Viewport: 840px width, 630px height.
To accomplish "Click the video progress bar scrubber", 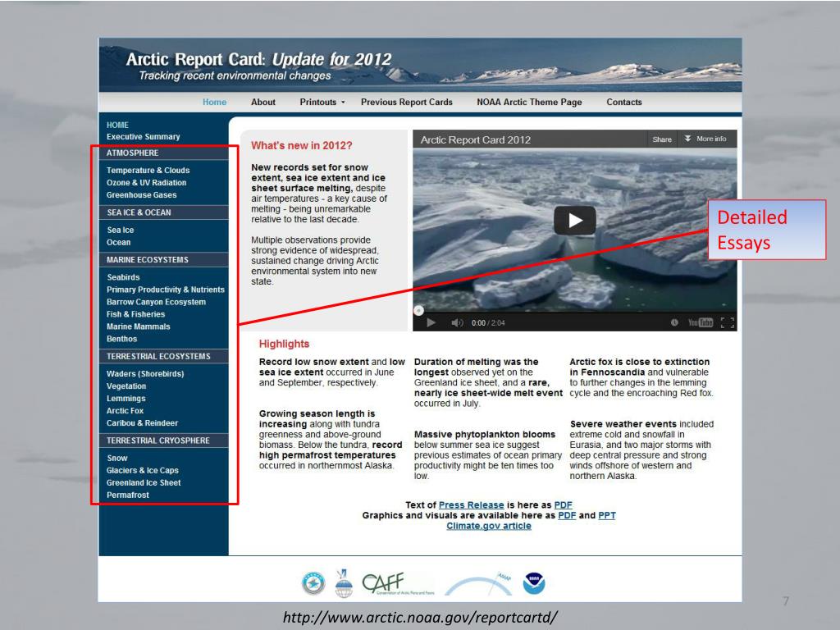I will (419, 310).
